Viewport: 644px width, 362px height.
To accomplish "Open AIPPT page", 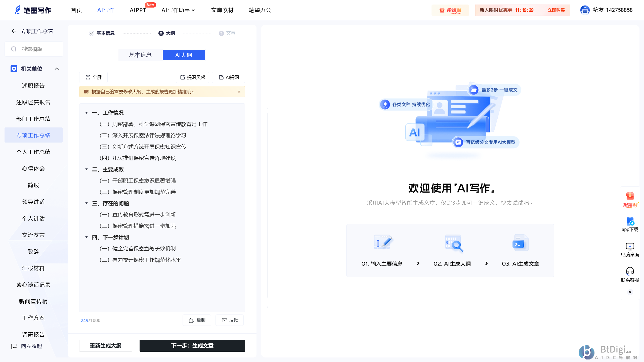I will (138, 10).
